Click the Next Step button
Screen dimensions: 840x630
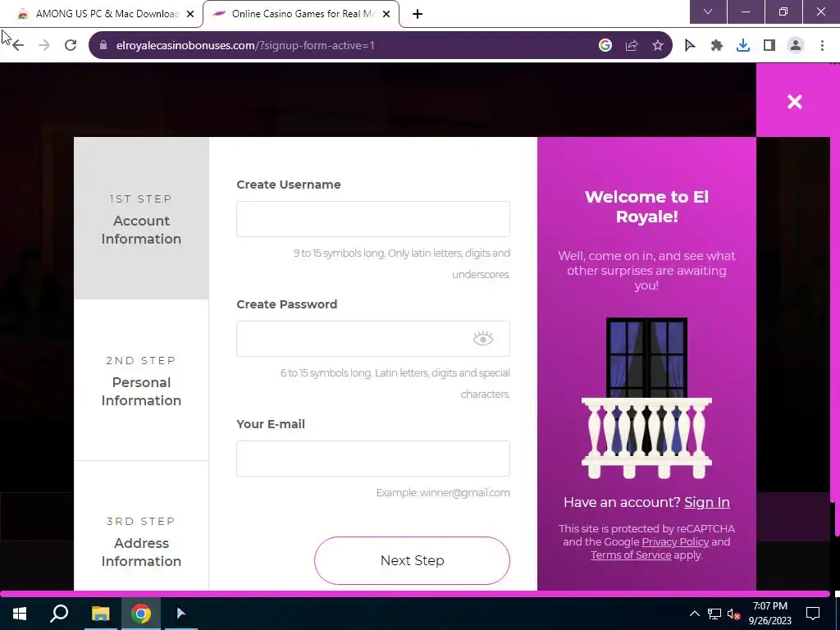(412, 560)
